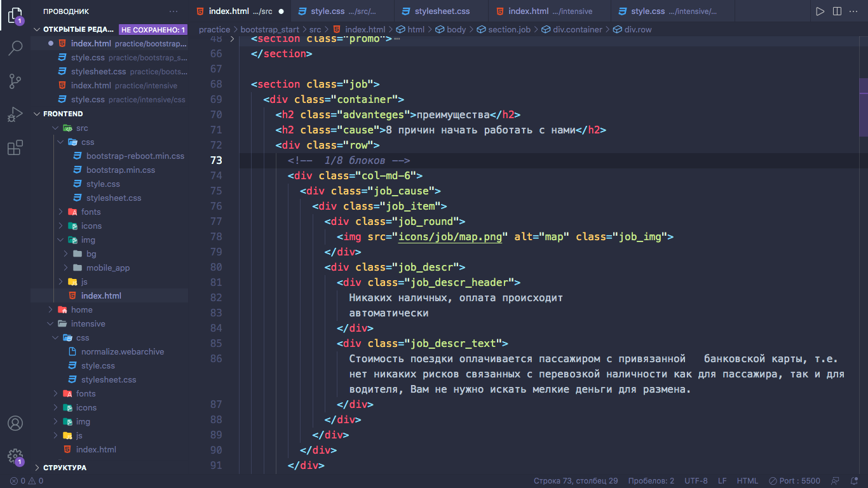Collapse the ОТКРЫТЫЕ РЕДАКТОРЫ section
This screenshot has height=488, width=868.
tap(37, 29)
